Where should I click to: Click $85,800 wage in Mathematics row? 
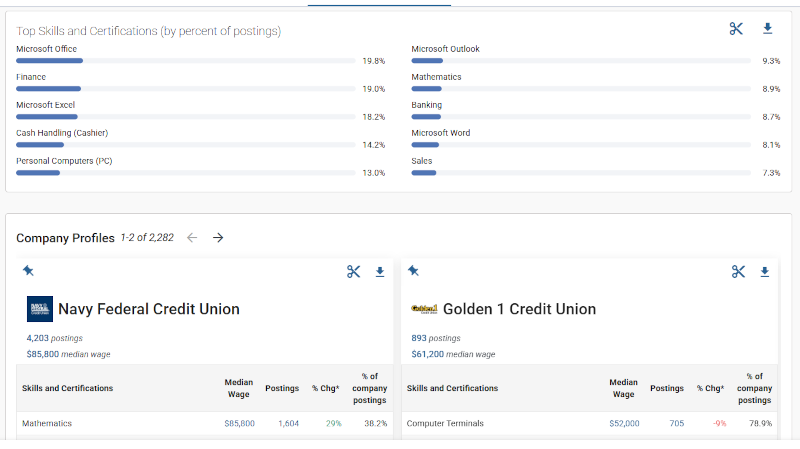239,423
